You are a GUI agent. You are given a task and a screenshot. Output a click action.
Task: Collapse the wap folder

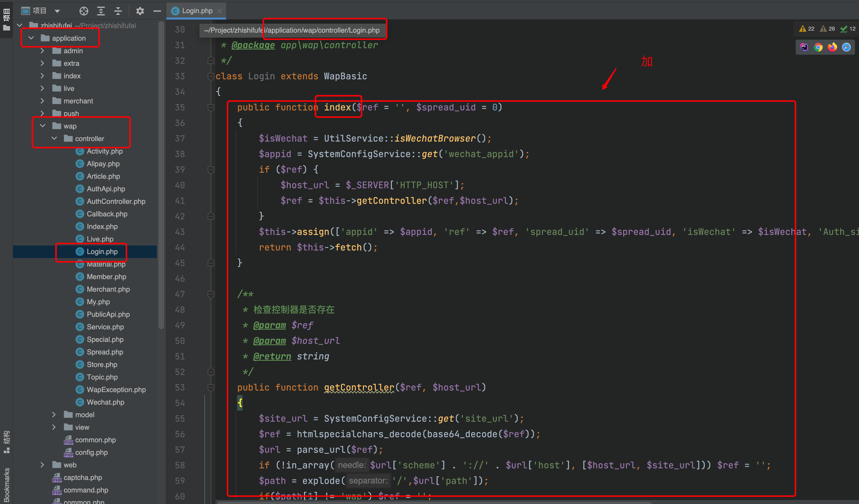(43, 126)
